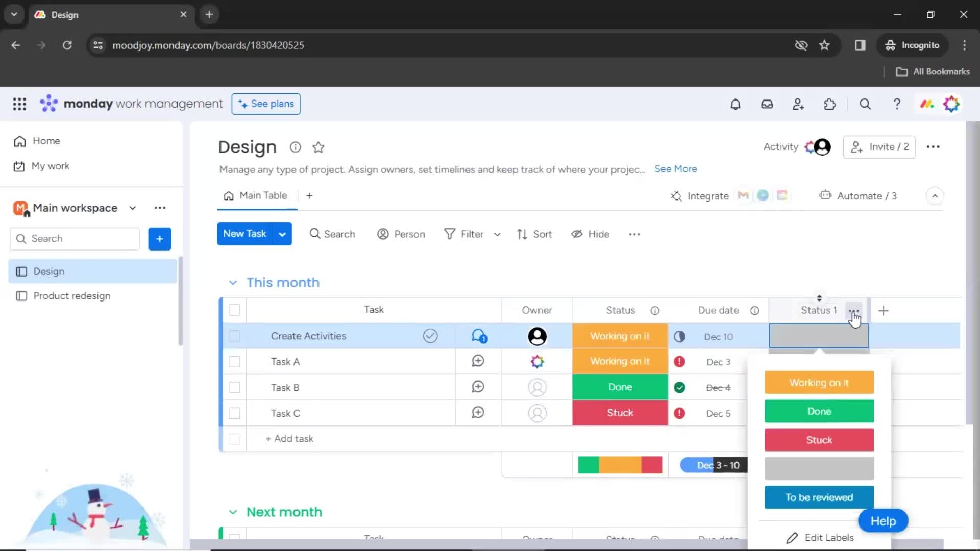Toggle the checkbox for Task A row

(235, 361)
